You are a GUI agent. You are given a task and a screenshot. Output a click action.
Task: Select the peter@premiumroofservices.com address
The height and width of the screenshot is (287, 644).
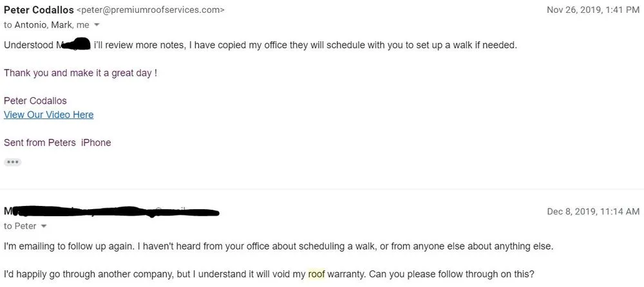(x=151, y=10)
